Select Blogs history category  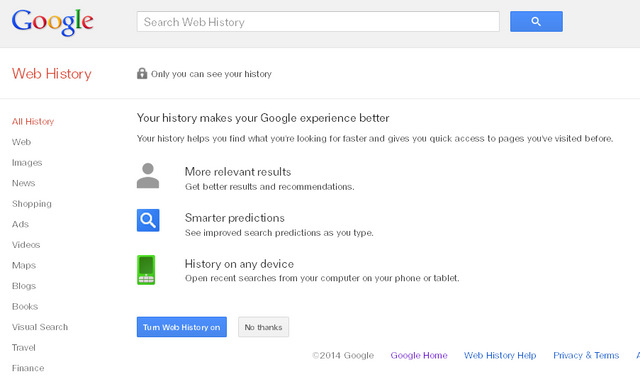pos(24,286)
